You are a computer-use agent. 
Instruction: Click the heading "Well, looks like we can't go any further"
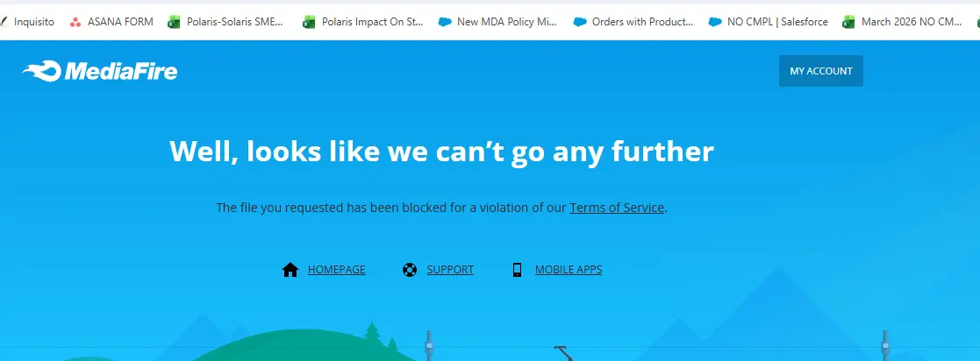(441, 152)
